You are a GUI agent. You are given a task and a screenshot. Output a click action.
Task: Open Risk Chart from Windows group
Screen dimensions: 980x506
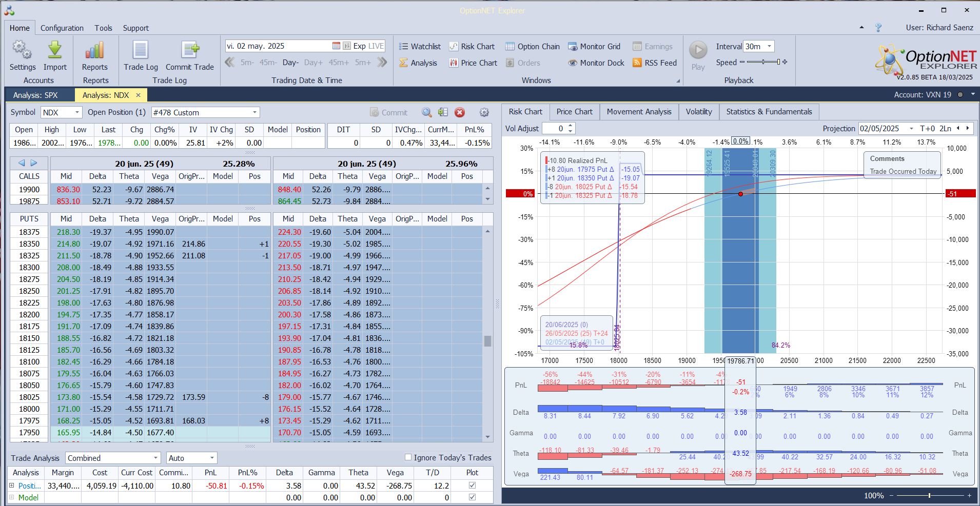[x=472, y=46]
